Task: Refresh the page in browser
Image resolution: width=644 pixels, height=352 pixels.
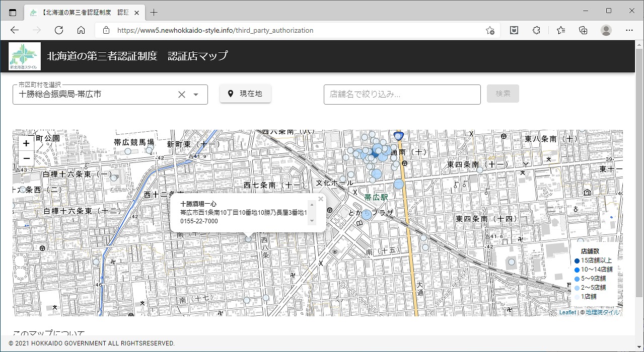Action: 59,30
